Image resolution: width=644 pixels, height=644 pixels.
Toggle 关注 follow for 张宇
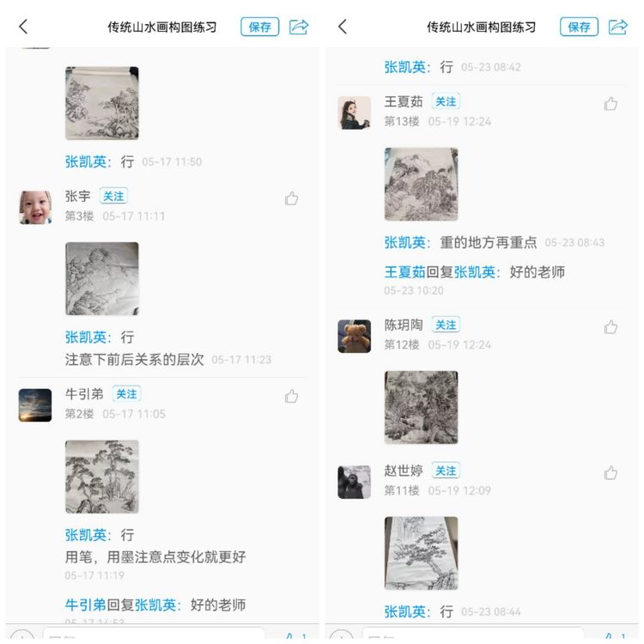(x=113, y=196)
